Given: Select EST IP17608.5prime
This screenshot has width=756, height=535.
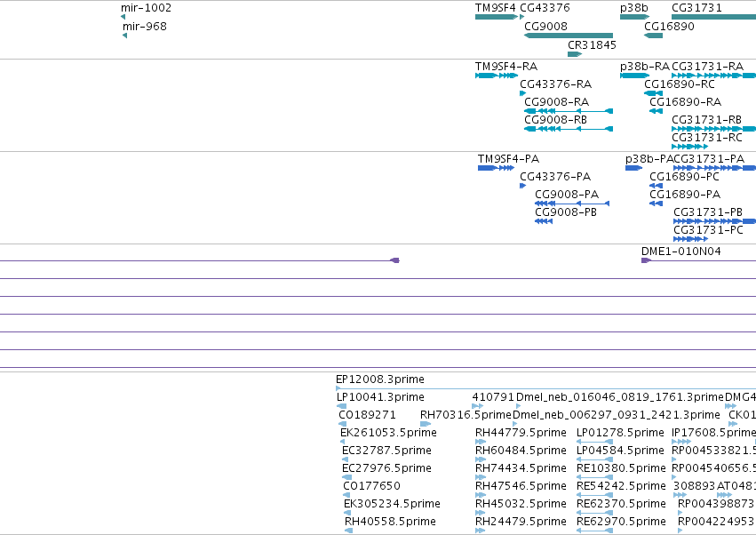Looking at the screenshot, I should coord(713,433).
